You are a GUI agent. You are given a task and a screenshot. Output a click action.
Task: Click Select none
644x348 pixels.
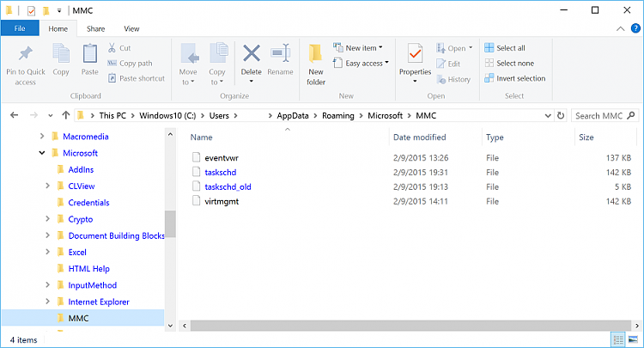(509, 64)
